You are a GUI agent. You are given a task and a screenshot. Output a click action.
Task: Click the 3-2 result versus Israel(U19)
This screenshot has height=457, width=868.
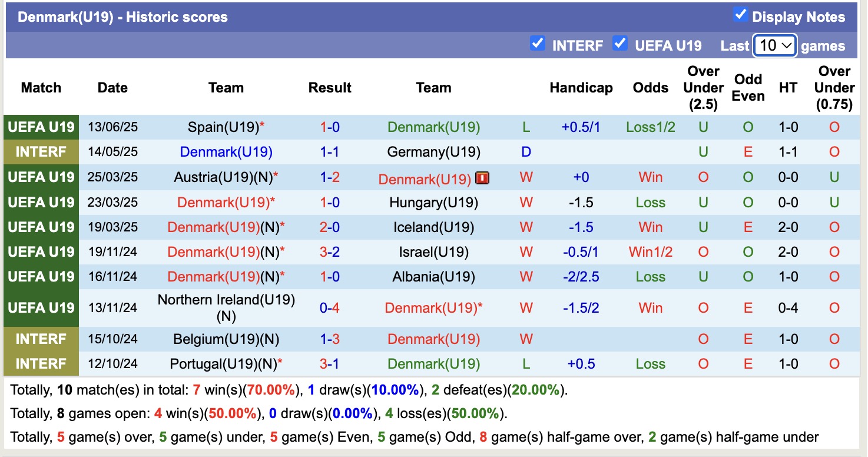(330, 253)
